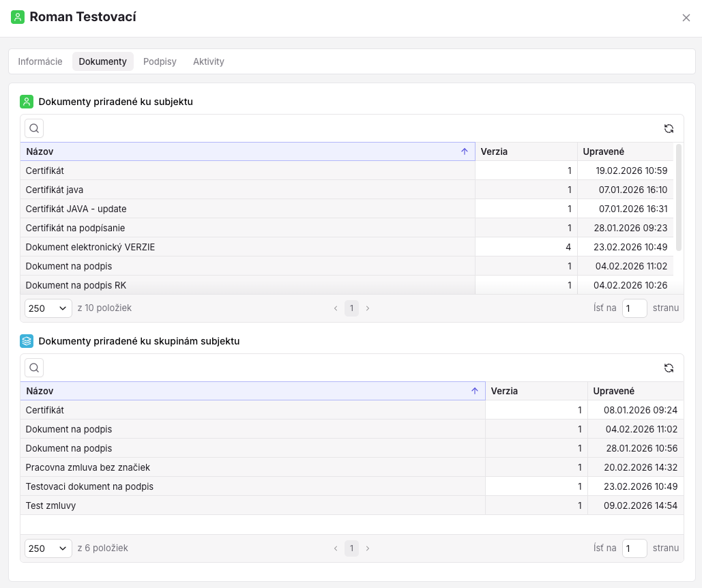Viewport: 702px width, 588px height.
Task: Select the Certifikát JAVA - update row
Action: [x=347, y=209]
